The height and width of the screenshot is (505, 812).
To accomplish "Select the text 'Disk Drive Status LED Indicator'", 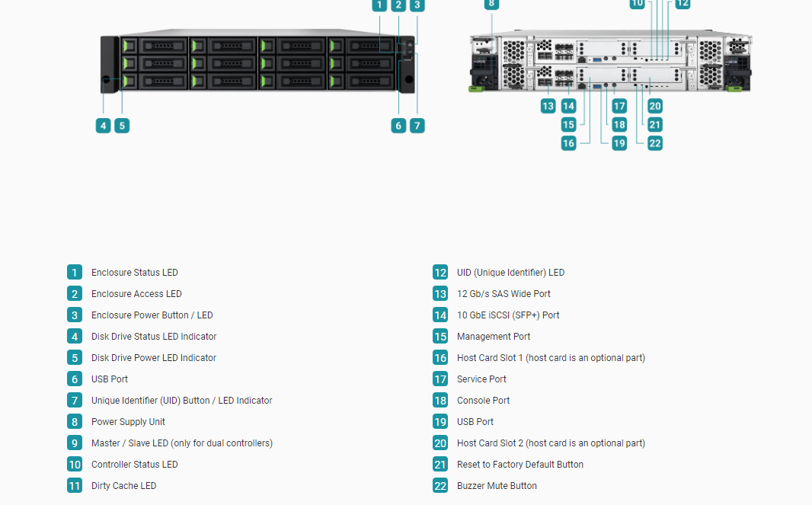I will (154, 336).
